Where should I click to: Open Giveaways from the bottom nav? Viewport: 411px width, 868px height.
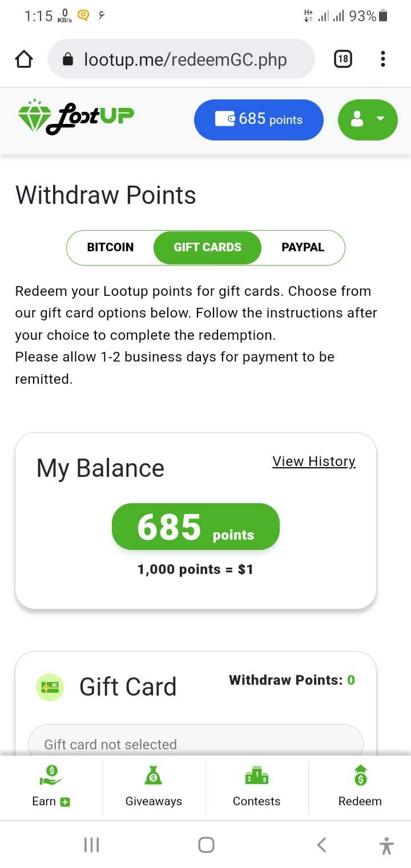[154, 786]
